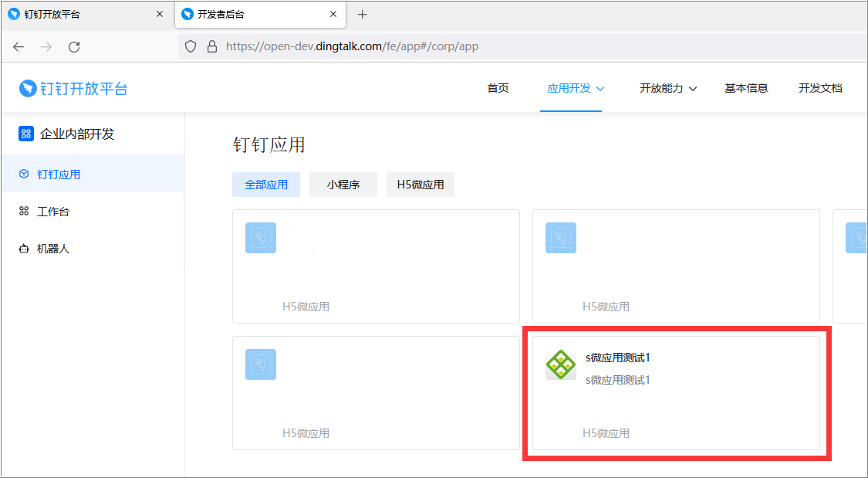Select 工作台 in the left sidebar

(x=93, y=211)
